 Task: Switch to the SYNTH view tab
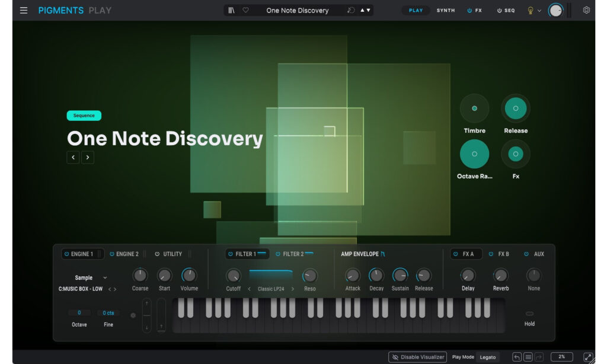coord(446,11)
